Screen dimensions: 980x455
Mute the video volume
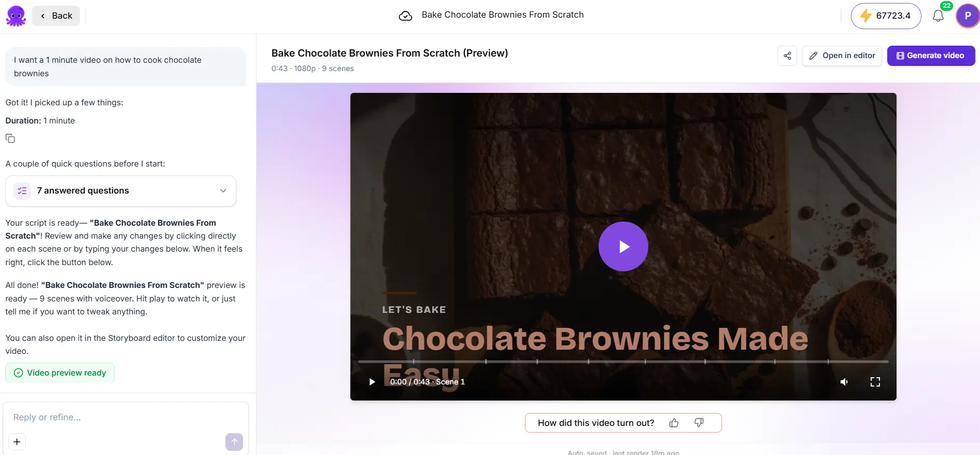point(844,382)
